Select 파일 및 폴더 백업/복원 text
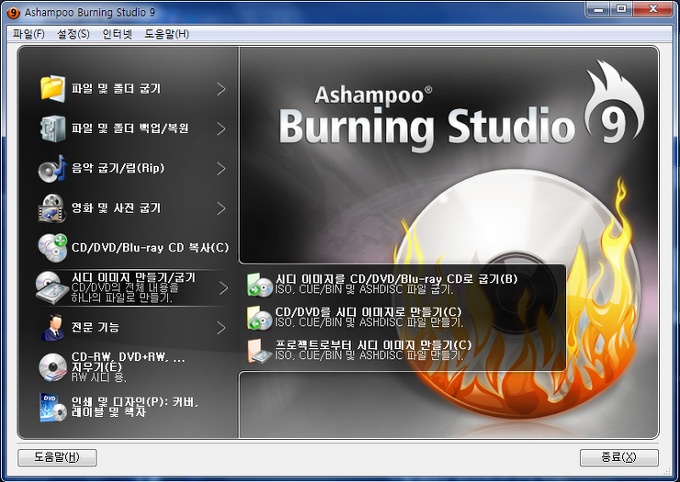Viewport: 680px width, 482px height. pos(130,128)
